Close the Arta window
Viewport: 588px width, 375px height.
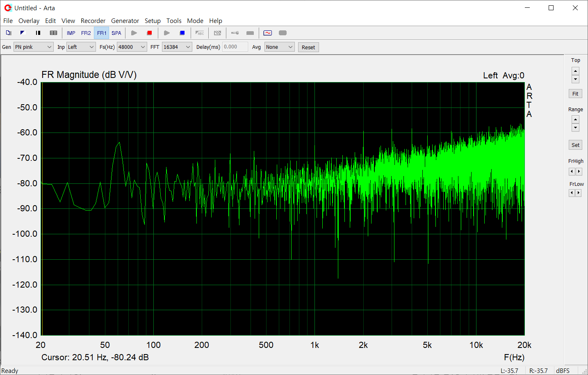pyautogui.click(x=575, y=8)
